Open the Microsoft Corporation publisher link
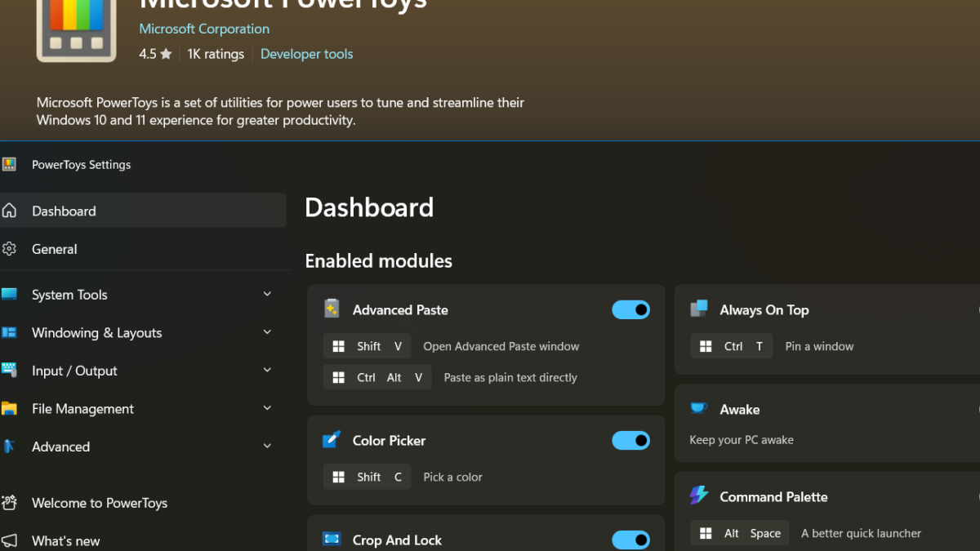The width and height of the screenshot is (980, 551). (x=204, y=29)
